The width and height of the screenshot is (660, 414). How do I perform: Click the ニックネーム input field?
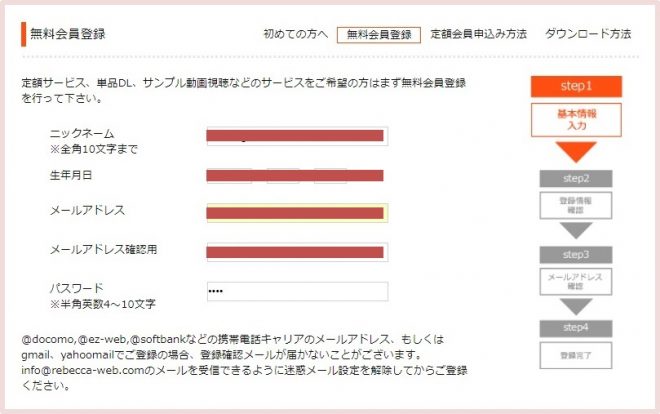296,136
